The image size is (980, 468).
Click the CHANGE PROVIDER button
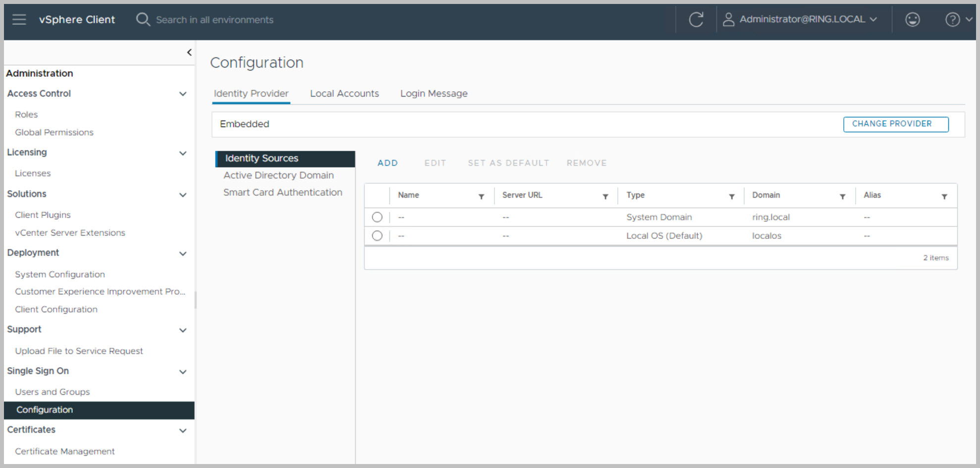point(895,124)
